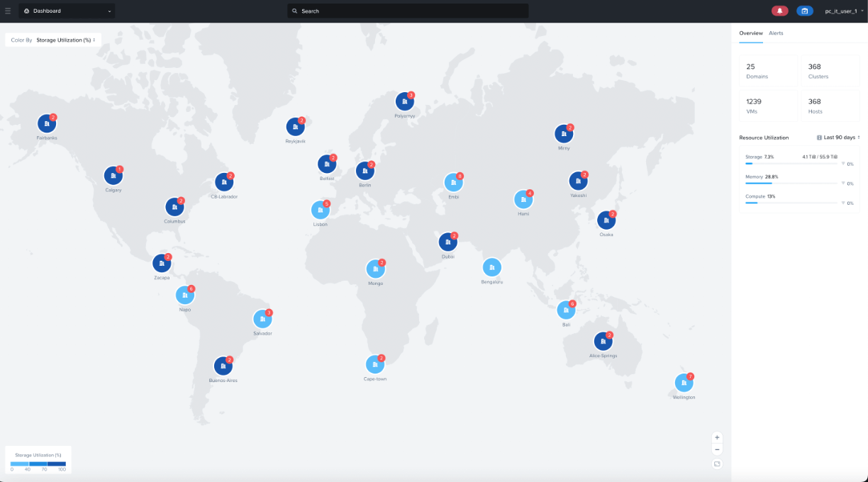Select the Wellington cluster marker

(x=684, y=384)
